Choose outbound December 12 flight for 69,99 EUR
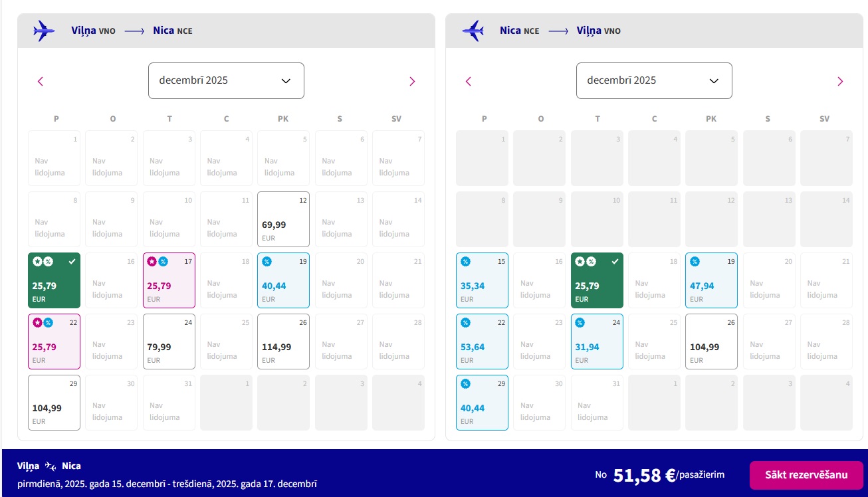Screen dimensions: 868x497 click(283, 219)
